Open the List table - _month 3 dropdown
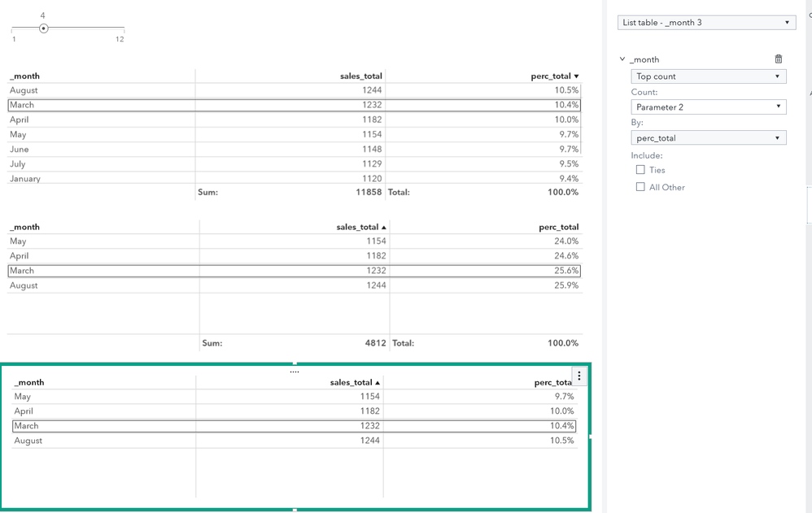The height and width of the screenshot is (513, 812). pyautogui.click(x=706, y=22)
